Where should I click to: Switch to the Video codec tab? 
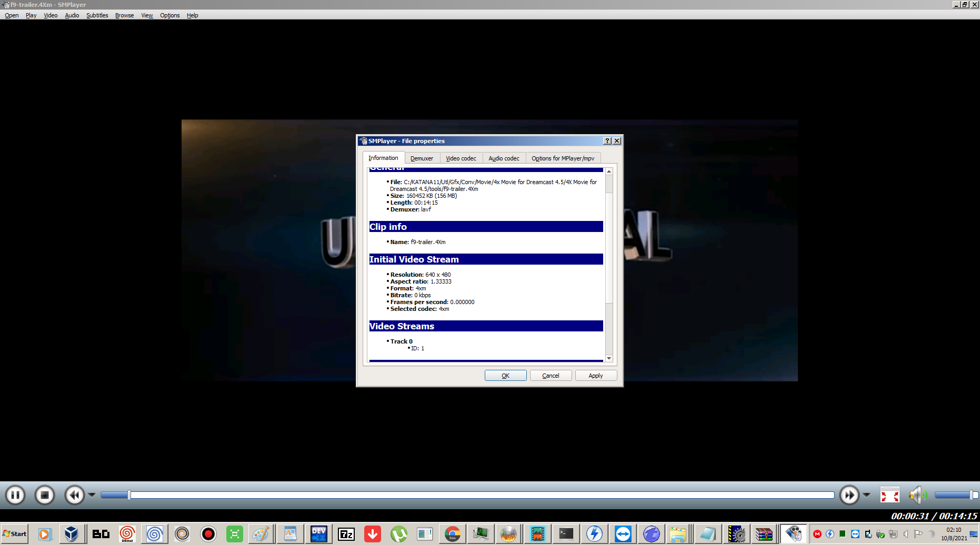[x=461, y=158]
